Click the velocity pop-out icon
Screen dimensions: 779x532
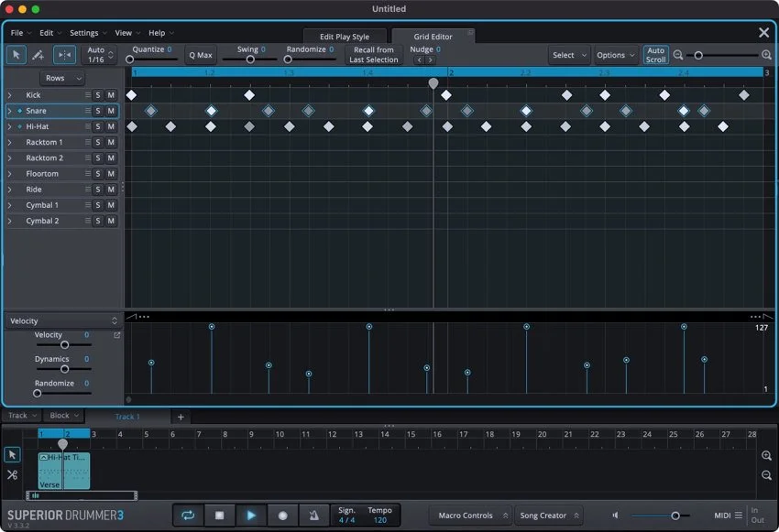pos(116,335)
